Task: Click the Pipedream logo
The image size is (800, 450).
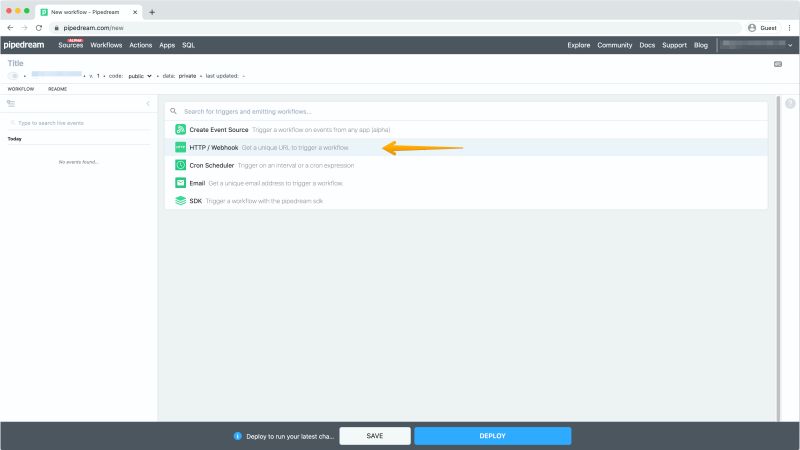Action: (x=24, y=45)
